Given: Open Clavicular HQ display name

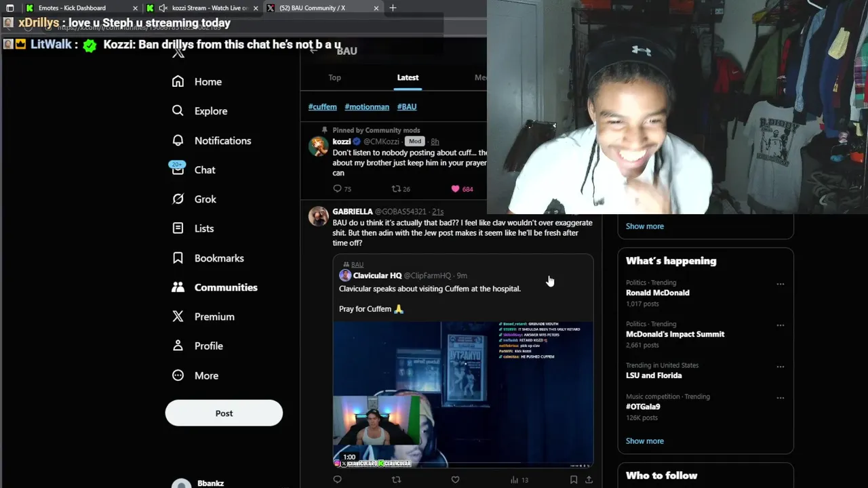Looking at the screenshot, I should pyautogui.click(x=377, y=275).
